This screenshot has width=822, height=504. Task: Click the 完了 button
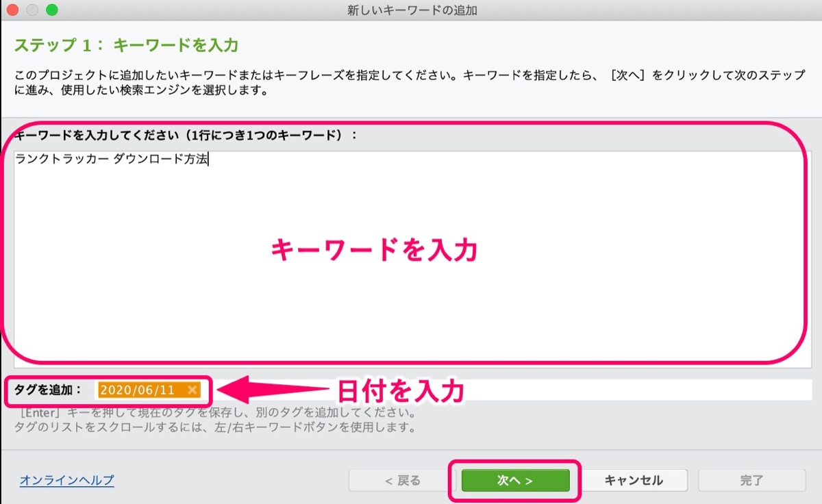click(x=751, y=481)
